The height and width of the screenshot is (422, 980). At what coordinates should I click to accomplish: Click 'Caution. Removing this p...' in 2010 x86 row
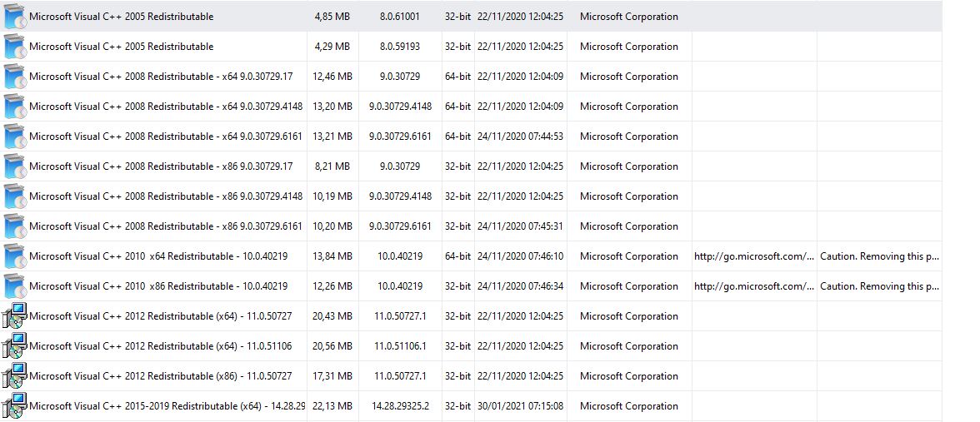(879, 286)
